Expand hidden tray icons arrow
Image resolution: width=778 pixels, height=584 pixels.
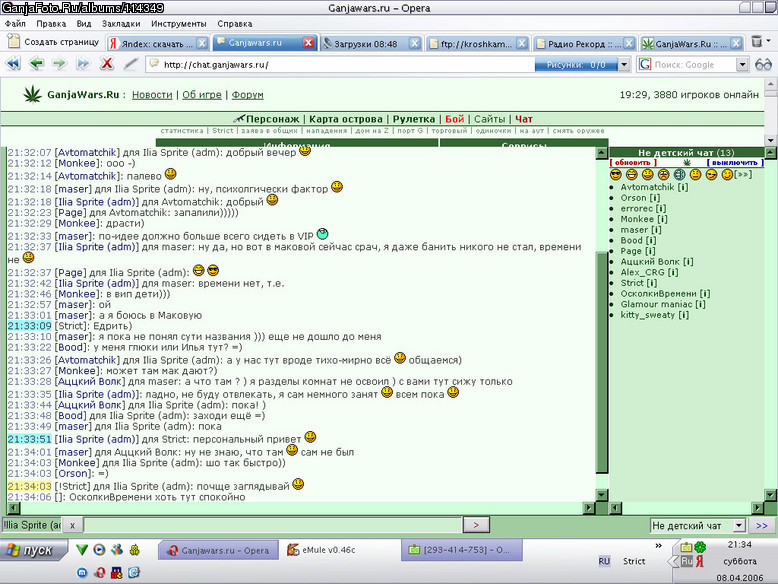[x=673, y=561]
